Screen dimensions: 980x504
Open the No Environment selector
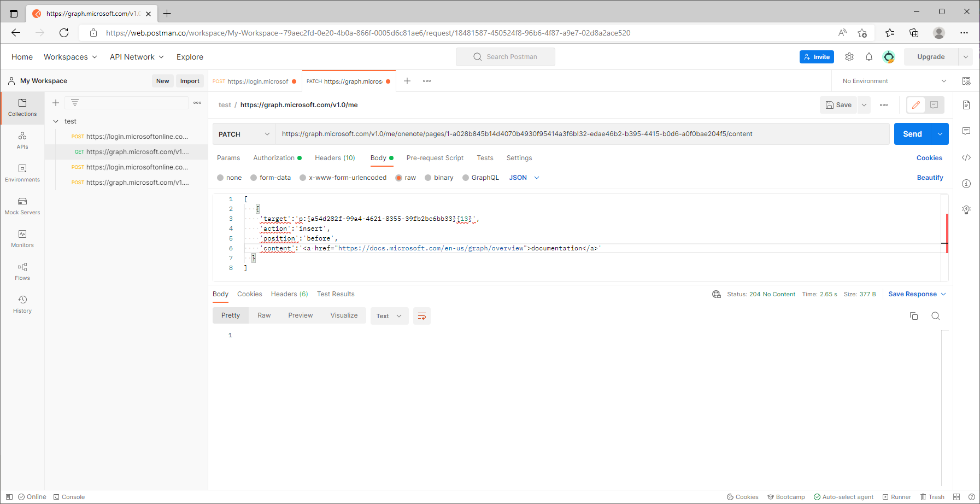tap(894, 81)
